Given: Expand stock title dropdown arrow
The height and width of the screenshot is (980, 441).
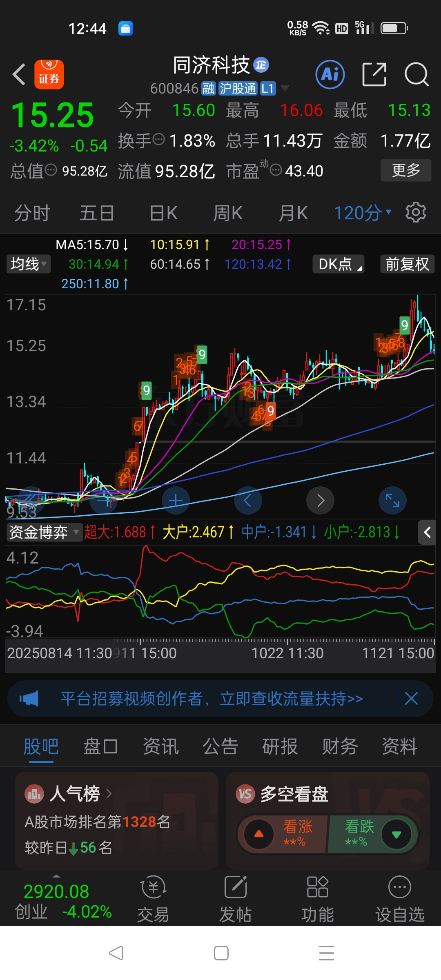Looking at the screenshot, I should 285,88.
